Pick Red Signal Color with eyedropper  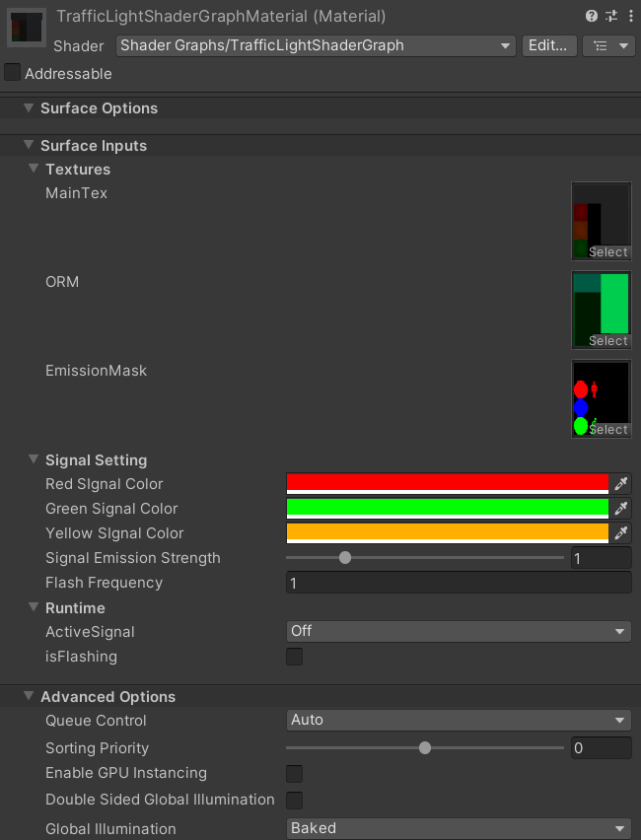pyautogui.click(x=620, y=484)
